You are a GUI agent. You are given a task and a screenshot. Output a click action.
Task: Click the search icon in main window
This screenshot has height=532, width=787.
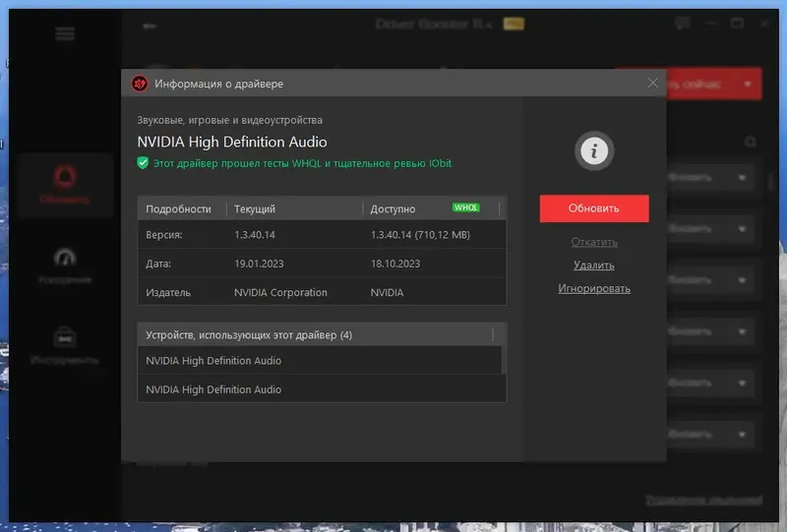(x=751, y=142)
